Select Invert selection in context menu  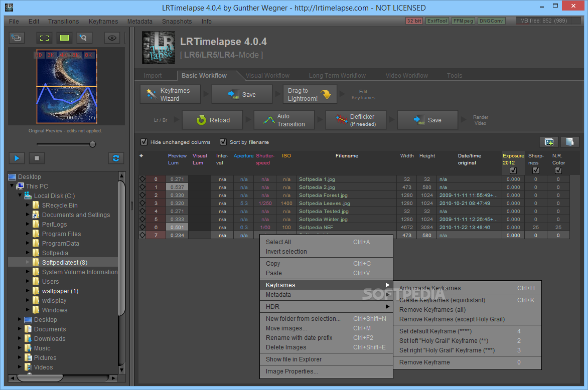[326, 252]
